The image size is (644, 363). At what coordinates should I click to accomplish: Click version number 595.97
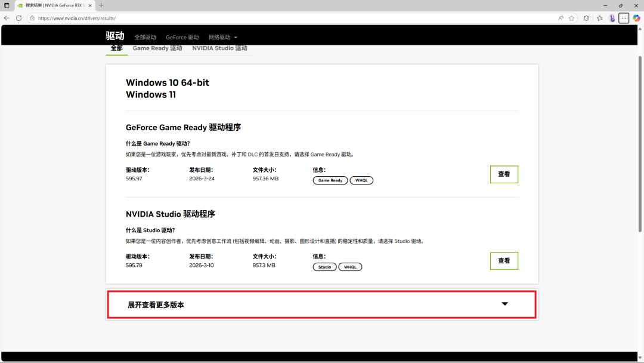134,179
